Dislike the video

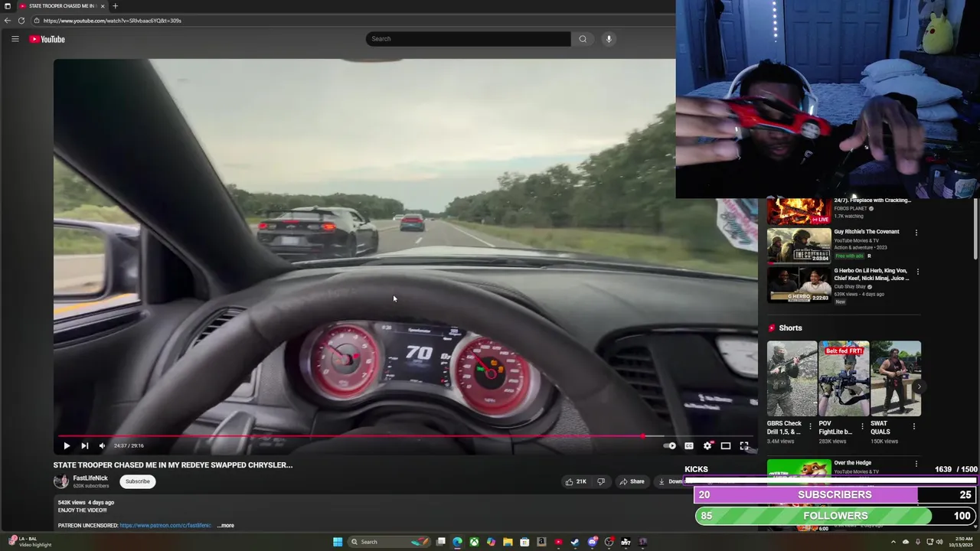(x=601, y=481)
